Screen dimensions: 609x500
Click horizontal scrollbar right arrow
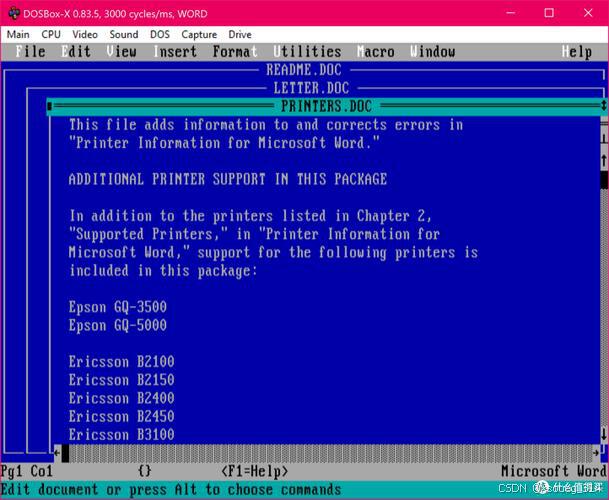pos(596,453)
